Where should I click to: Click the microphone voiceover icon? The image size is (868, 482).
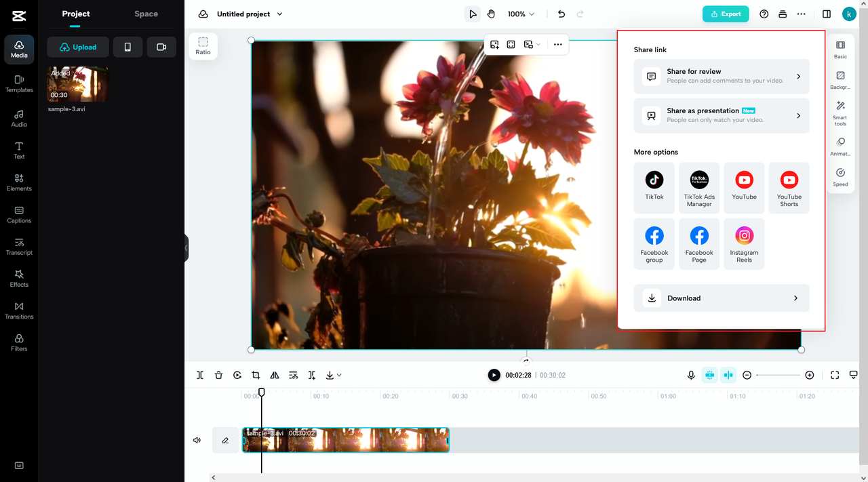(x=691, y=375)
